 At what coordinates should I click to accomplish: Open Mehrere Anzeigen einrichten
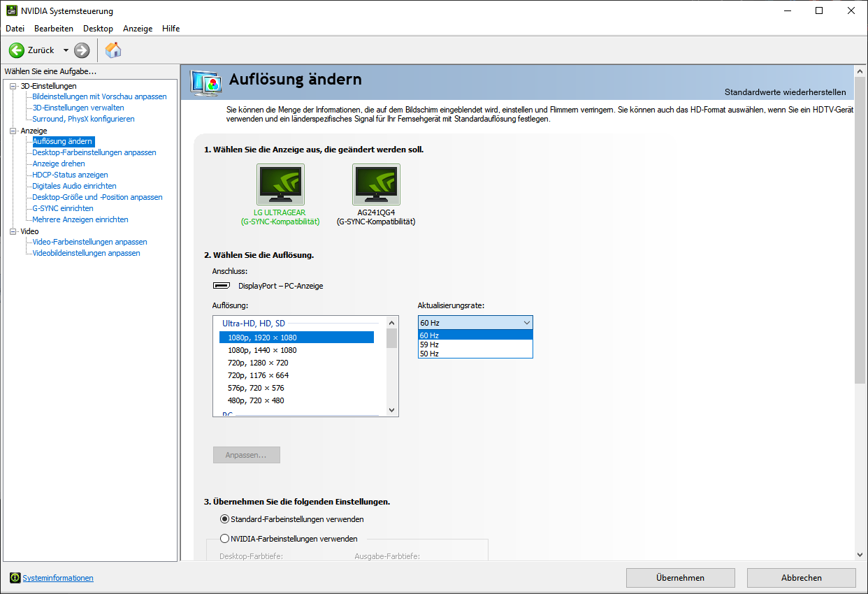coord(80,219)
